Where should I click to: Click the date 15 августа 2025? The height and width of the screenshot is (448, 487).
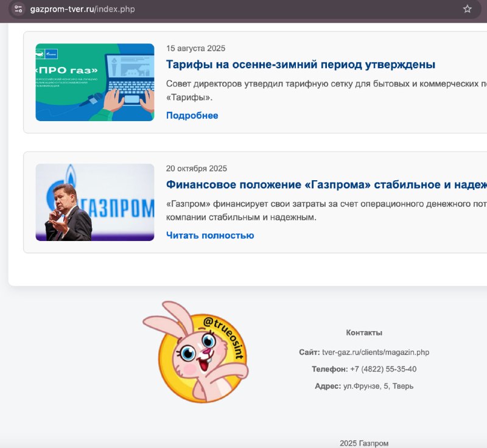195,49
